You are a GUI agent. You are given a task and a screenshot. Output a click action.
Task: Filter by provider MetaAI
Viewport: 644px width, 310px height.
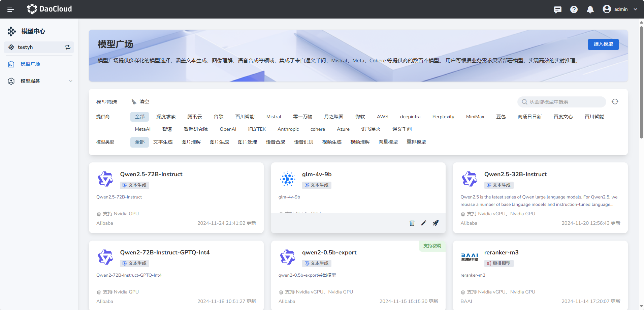click(143, 129)
